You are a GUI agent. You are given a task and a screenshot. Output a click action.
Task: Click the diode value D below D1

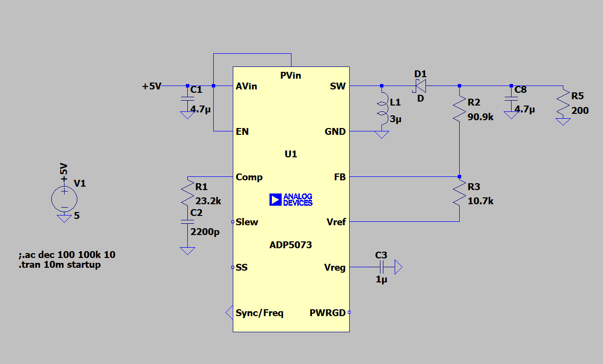(x=420, y=99)
